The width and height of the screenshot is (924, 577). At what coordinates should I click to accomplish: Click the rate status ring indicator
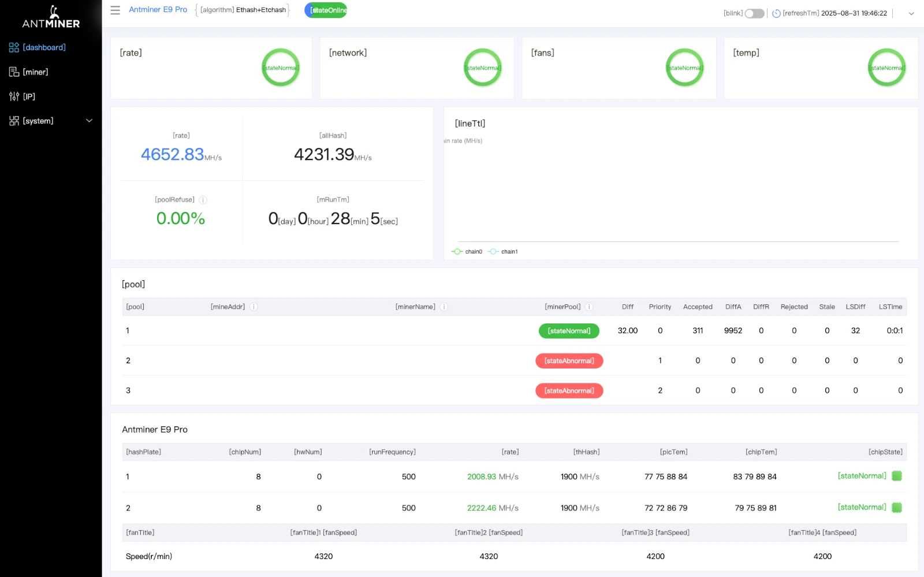[x=281, y=68]
